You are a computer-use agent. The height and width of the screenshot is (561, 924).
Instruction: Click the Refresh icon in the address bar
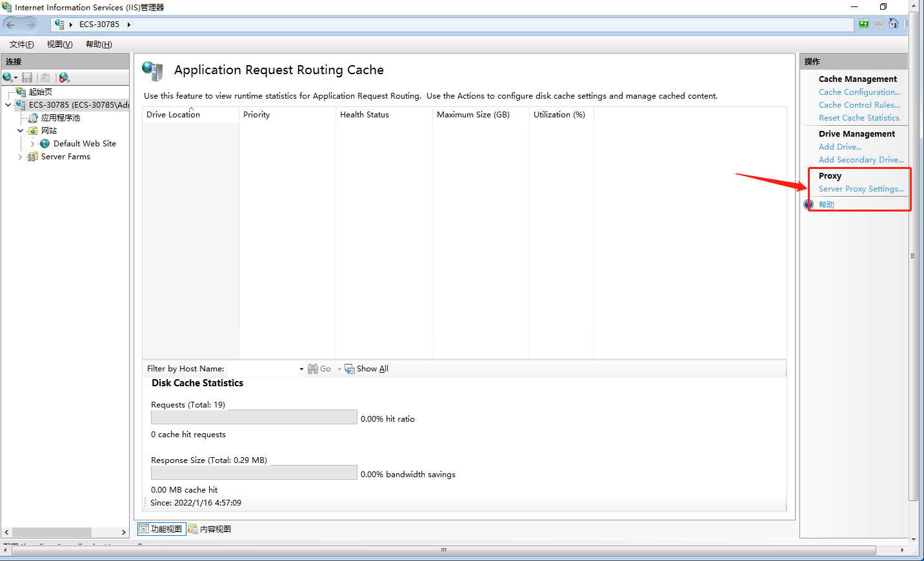[863, 23]
